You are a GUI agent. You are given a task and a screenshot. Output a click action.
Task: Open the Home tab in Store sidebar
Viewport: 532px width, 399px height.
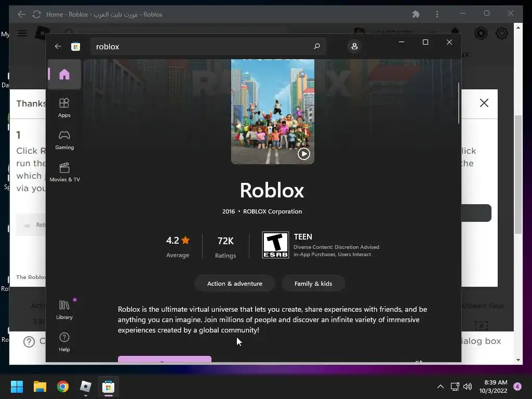coord(64,74)
